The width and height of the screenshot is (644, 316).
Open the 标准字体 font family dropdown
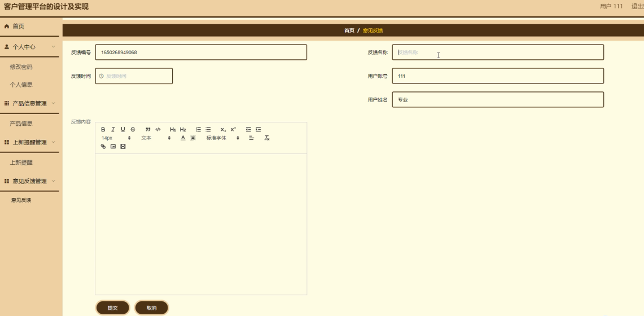click(222, 138)
